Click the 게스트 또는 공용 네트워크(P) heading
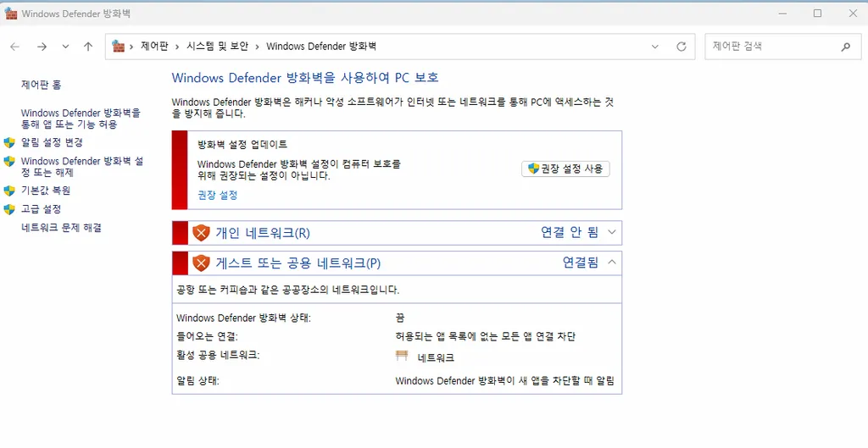This screenshot has height=448, width=868. coord(298,263)
